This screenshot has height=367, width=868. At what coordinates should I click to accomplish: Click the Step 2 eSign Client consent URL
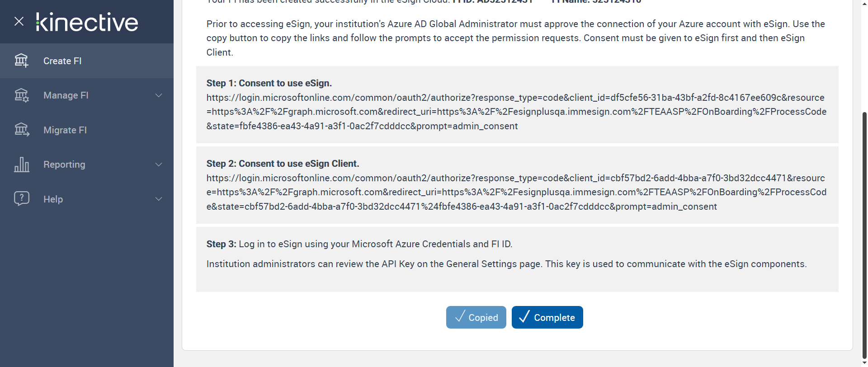pyautogui.click(x=516, y=192)
